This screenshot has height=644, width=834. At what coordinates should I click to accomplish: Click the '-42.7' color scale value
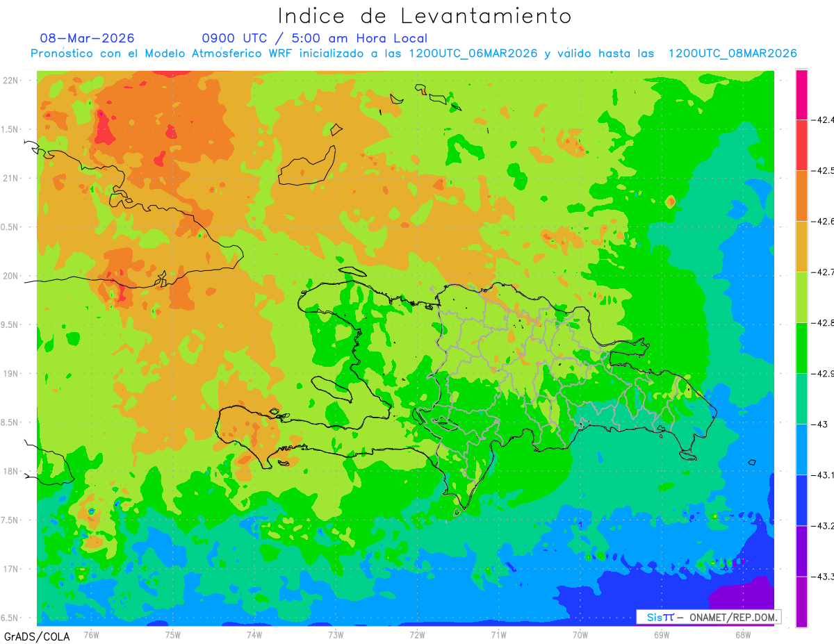[823, 272]
